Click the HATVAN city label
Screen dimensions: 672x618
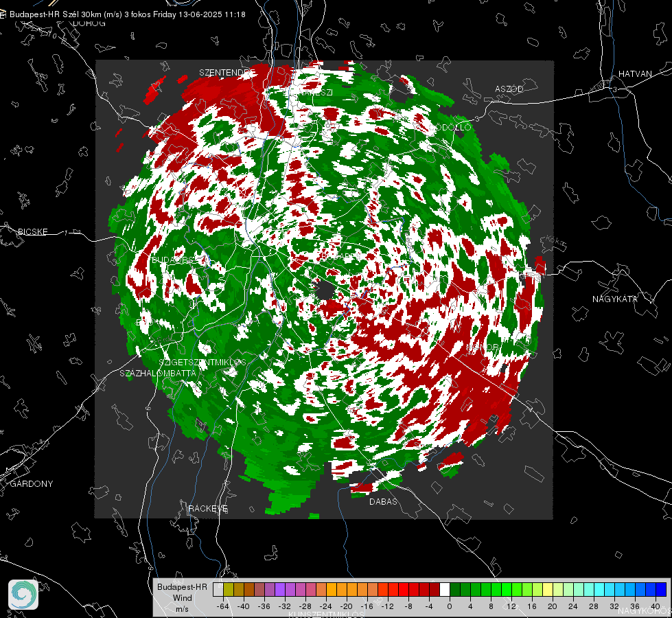click(x=635, y=73)
